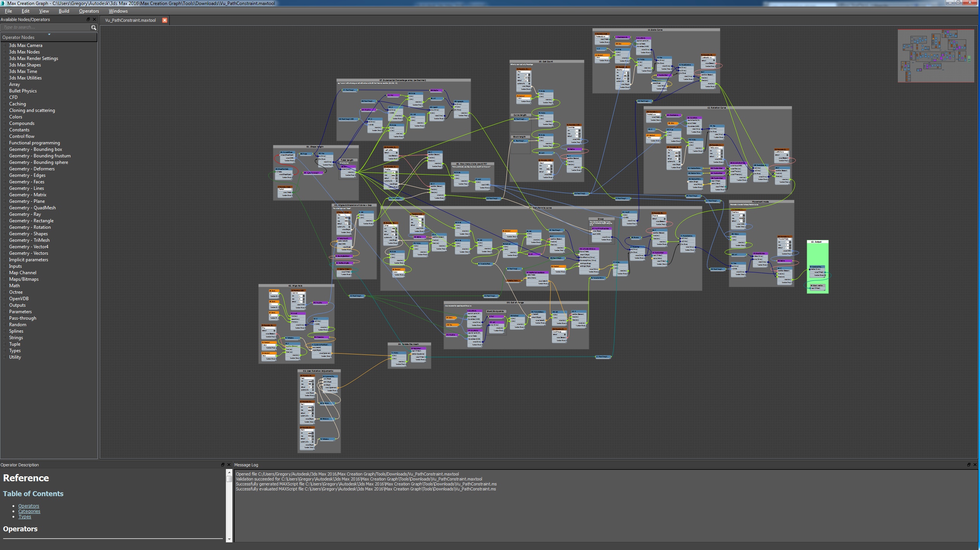
Task: Close the Operator Description panel
Action: [229, 465]
